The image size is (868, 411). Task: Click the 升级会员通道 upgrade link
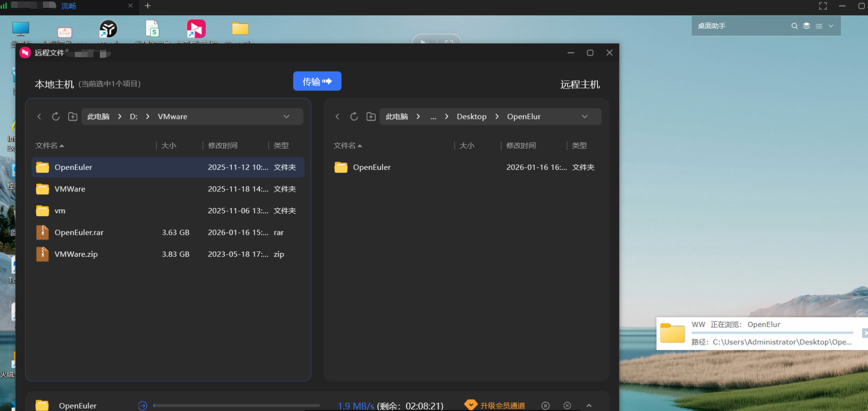(x=502, y=406)
